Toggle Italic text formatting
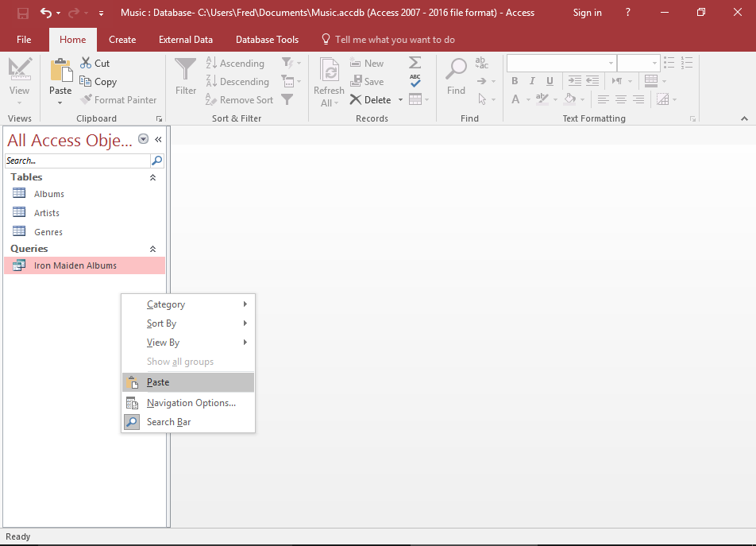The image size is (756, 546). click(x=532, y=81)
